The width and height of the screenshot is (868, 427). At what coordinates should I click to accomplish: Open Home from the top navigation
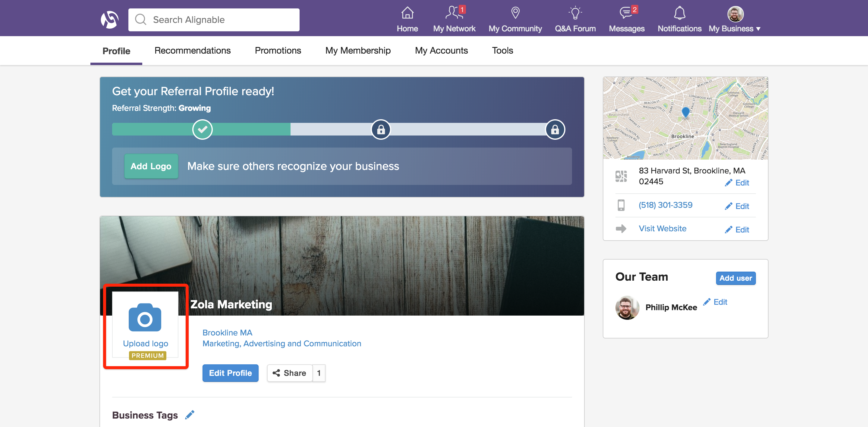407,20
